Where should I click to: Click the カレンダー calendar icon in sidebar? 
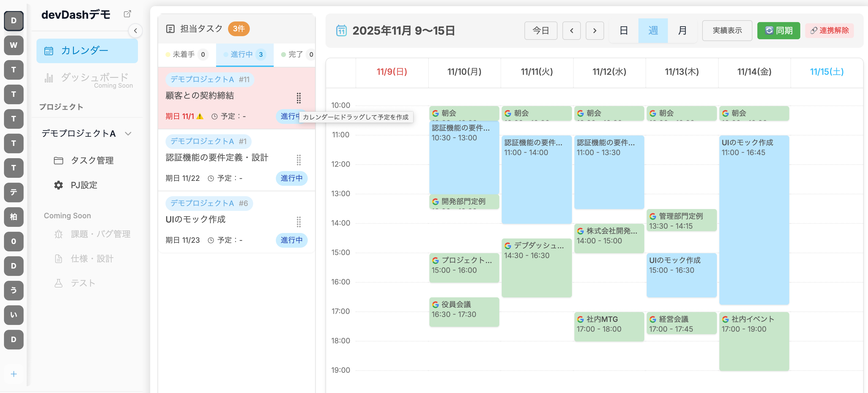click(49, 51)
